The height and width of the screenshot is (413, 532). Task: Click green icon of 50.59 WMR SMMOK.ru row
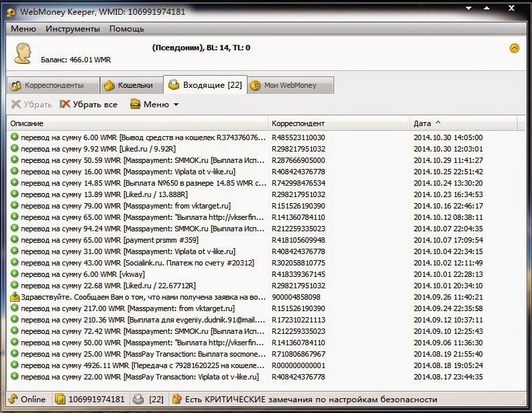(14, 160)
